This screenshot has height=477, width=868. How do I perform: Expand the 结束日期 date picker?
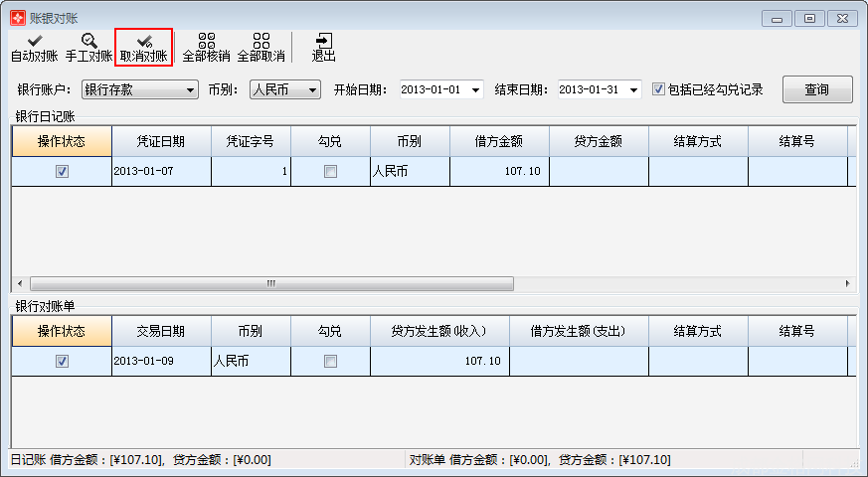(x=634, y=90)
